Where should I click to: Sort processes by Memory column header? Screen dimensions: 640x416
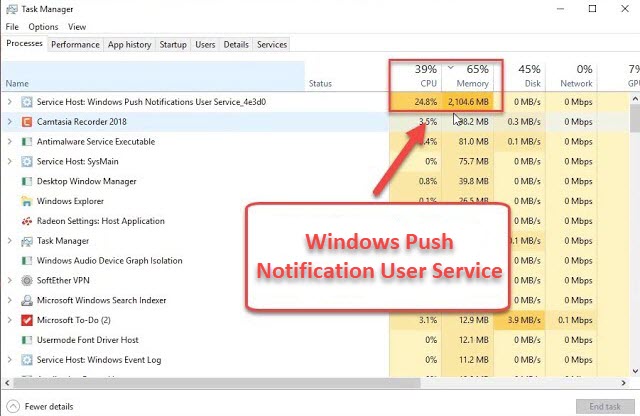tap(468, 76)
